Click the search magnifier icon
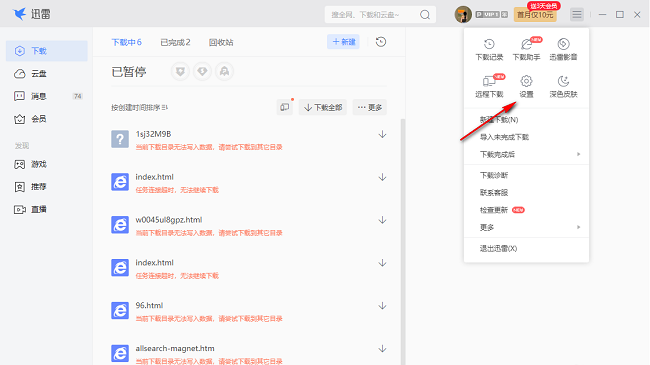The height and width of the screenshot is (365, 650). [x=425, y=15]
